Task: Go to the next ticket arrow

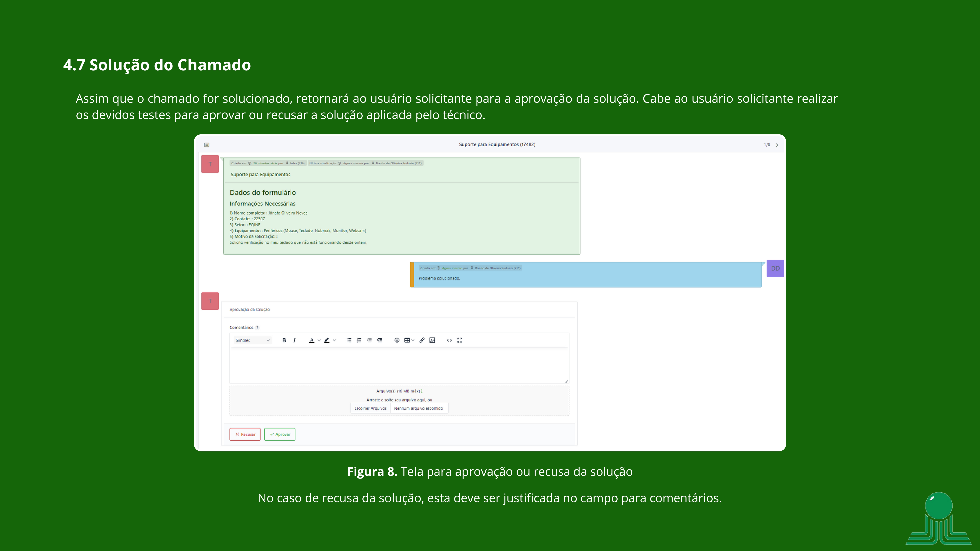Action: click(x=777, y=145)
